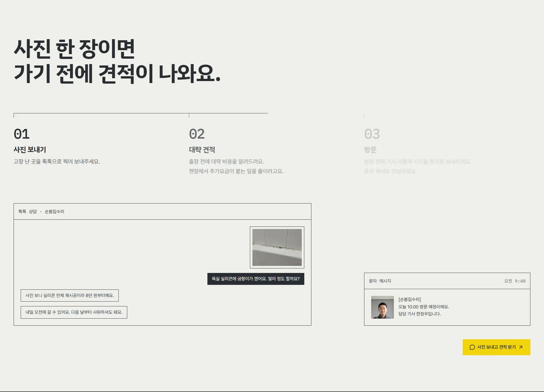The width and height of the screenshot is (544, 392).
Task: Select step number 01
Action: tap(22, 134)
